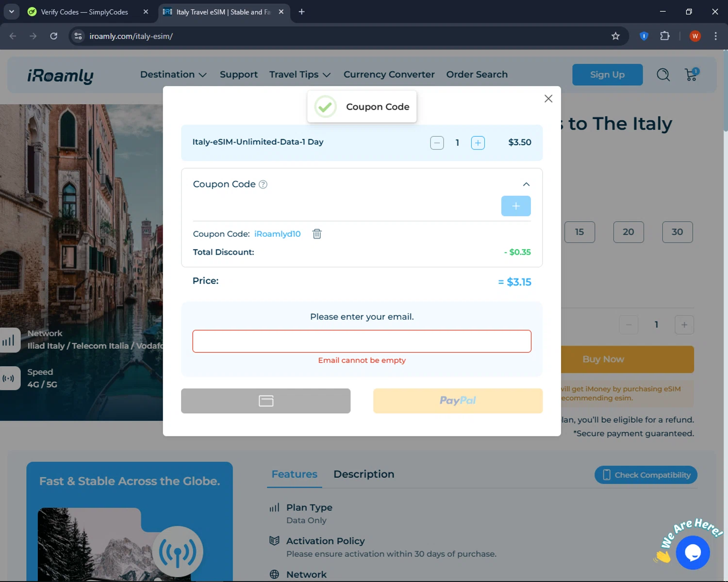This screenshot has height=582, width=728.
Task: Open site search magnifier icon
Action: click(663, 75)
